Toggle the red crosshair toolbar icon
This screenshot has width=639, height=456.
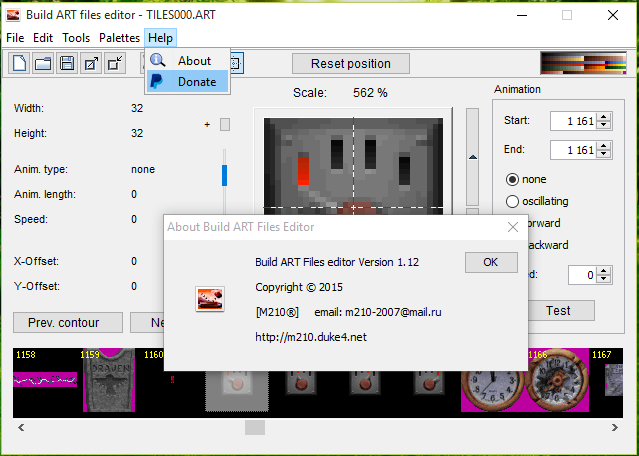pos(236,64)
